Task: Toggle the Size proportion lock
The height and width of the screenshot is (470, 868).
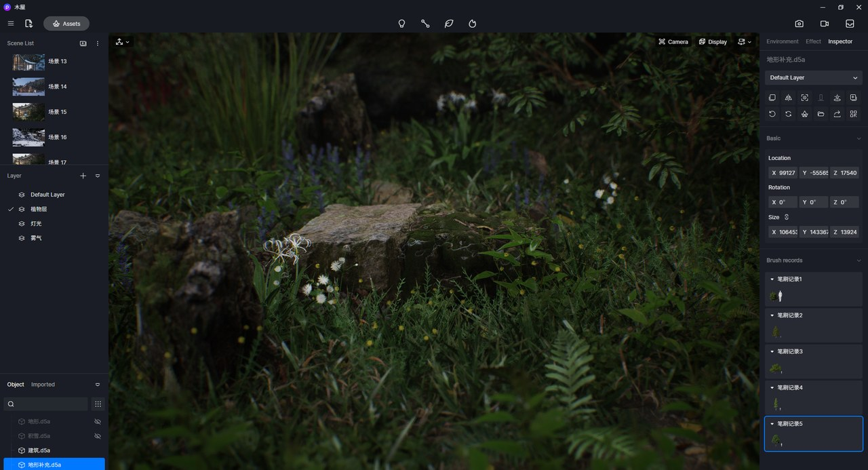Action: [x=787, y=217]
